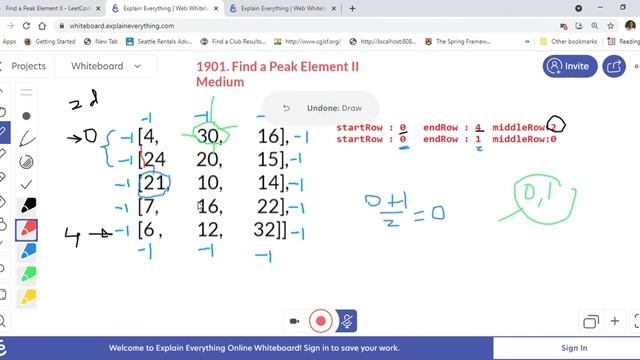Image resolution: width=640 pixels, height=360 pixels.
Task: Bookmark this page with the star
Action: click(611, 26)
